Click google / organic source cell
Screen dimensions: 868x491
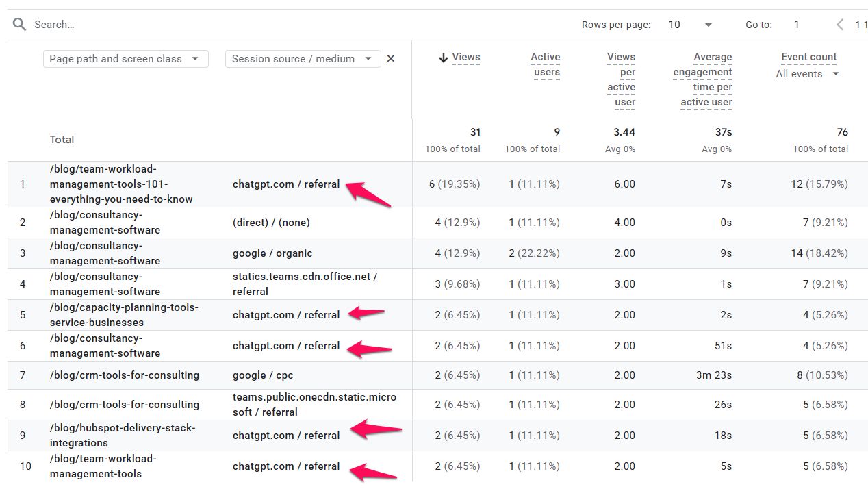point(272,253)
